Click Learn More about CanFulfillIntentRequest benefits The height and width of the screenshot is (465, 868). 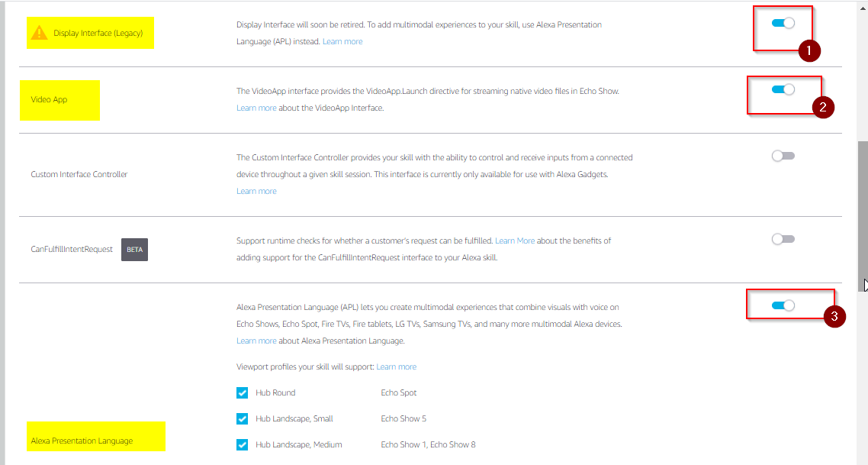[x=515, y=241]
